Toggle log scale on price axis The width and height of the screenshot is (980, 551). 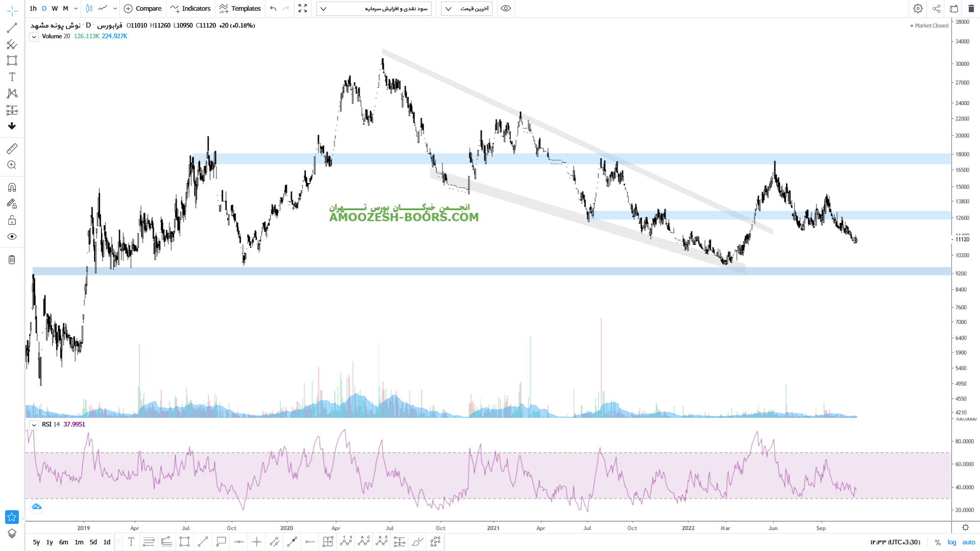952,542
